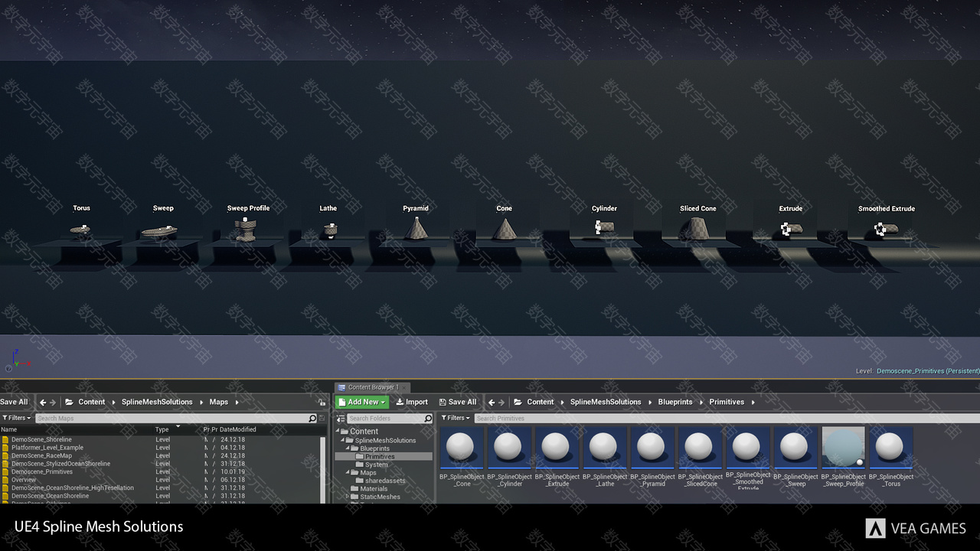Image resolution: width=980 pixels, height=551 pixels.
Task: Select DemoScene_RaceMap level row
Action: point(159,455)
